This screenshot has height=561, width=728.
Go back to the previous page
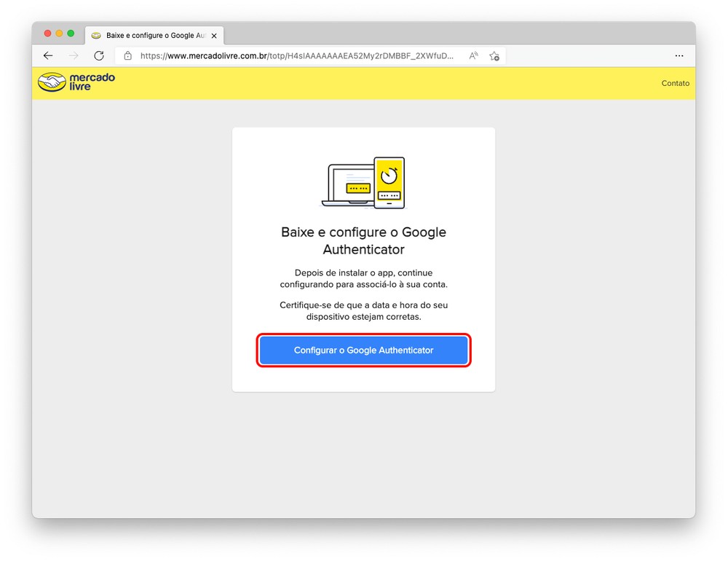click(48, 56)
